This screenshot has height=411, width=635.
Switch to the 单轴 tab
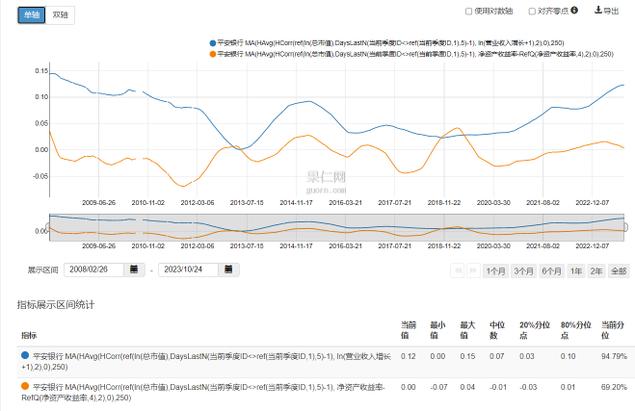[22, 13]
